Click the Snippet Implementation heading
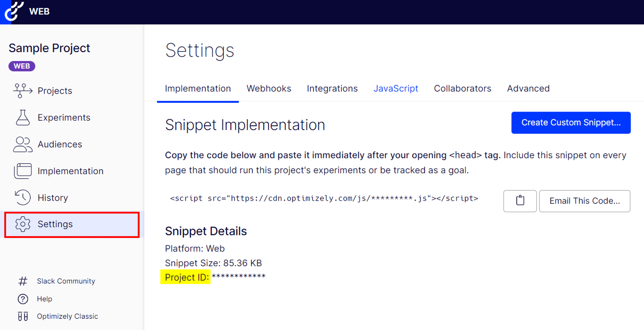The width and height of the screenshot is (644, 330). (245, 125)
